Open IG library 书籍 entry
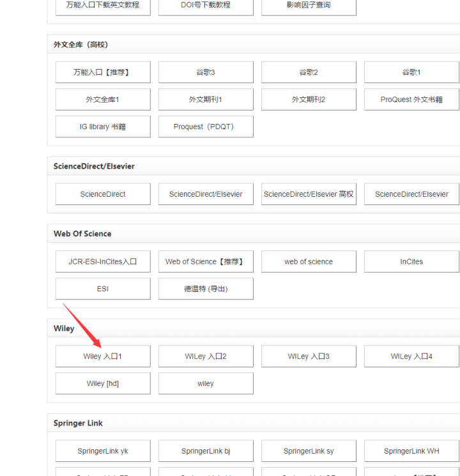 [103, 127]
